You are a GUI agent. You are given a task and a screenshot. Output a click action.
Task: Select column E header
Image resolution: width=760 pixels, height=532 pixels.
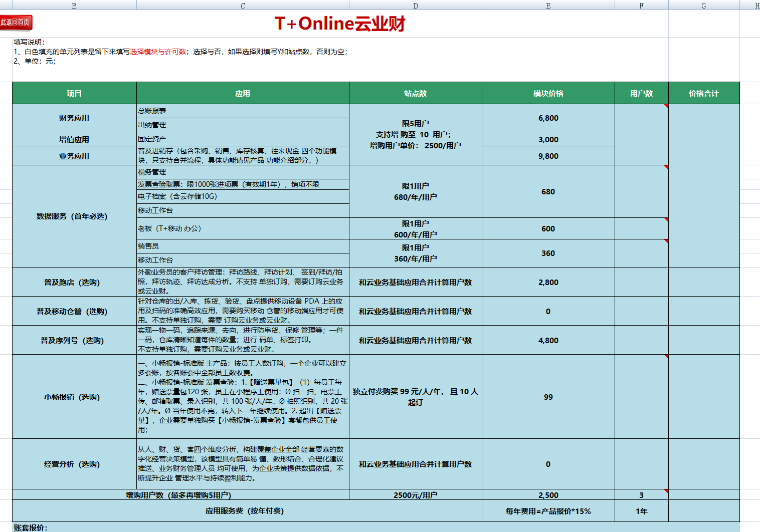548,6
